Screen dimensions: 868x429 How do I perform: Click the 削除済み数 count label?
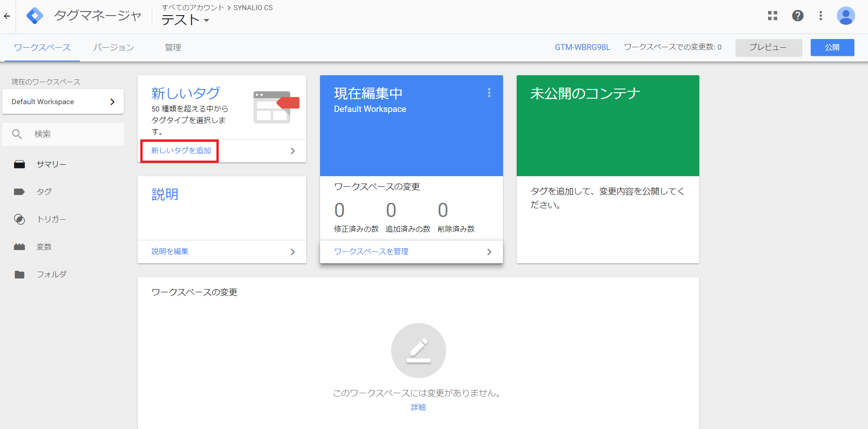tap(456, 229)
